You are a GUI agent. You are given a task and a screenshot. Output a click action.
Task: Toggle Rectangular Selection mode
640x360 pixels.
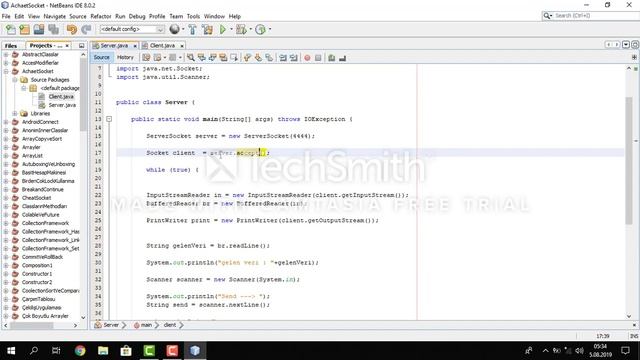pos(234,58)
